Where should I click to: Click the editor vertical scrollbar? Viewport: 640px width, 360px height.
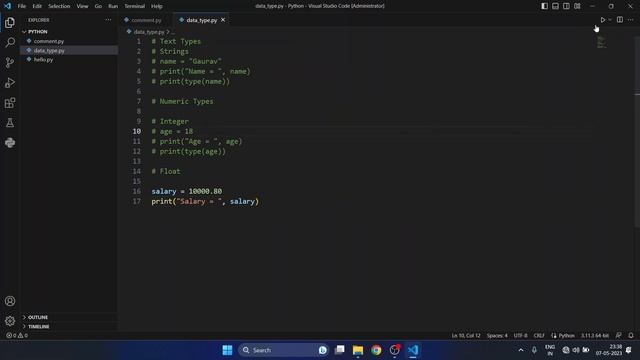click(637, 131)
